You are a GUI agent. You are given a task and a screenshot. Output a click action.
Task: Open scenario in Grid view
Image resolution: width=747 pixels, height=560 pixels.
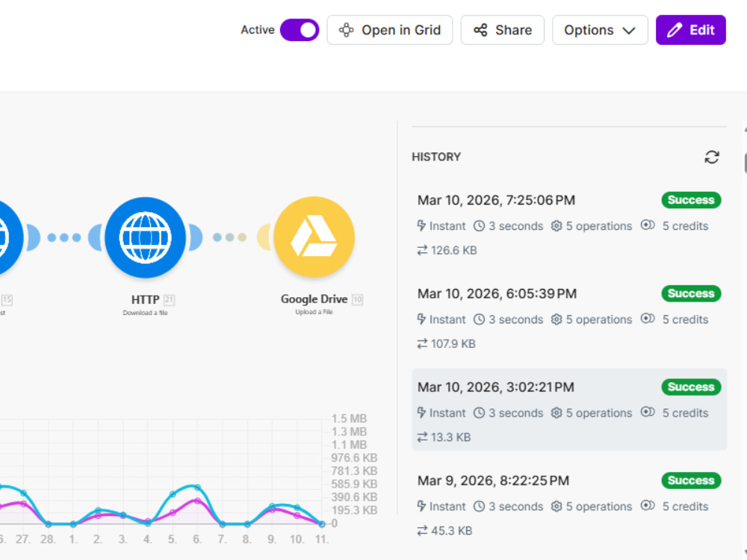click(x=390, y=30)
